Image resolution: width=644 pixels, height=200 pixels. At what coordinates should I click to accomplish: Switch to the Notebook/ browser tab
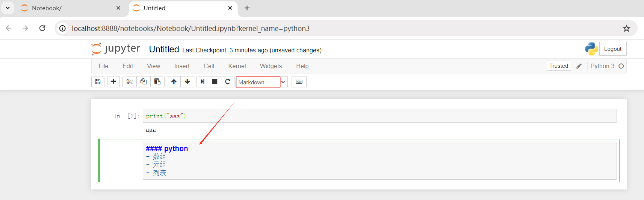[x=71, y=8]
